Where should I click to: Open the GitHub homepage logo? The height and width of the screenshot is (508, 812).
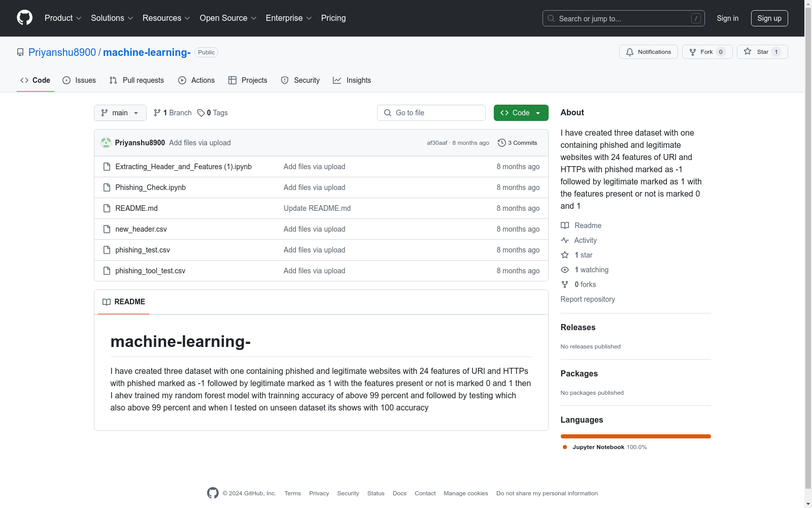pyautogui.click(x=24, y=18)
